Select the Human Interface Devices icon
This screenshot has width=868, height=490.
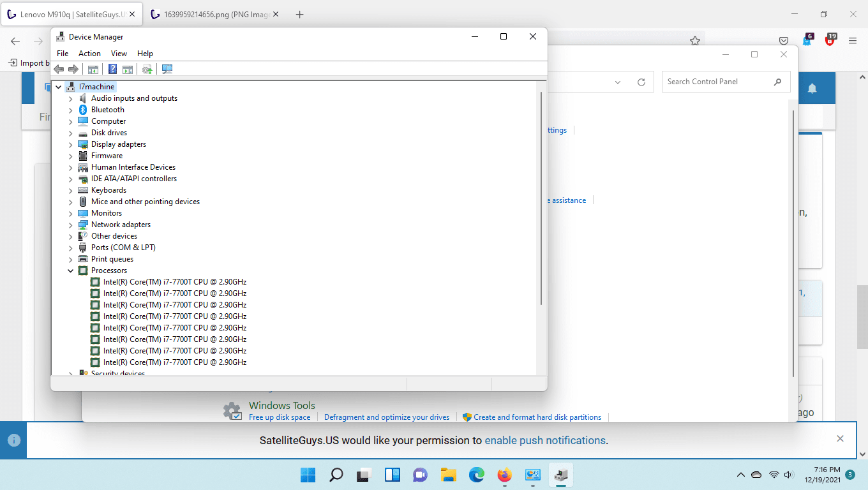click(x=83, y=167)
